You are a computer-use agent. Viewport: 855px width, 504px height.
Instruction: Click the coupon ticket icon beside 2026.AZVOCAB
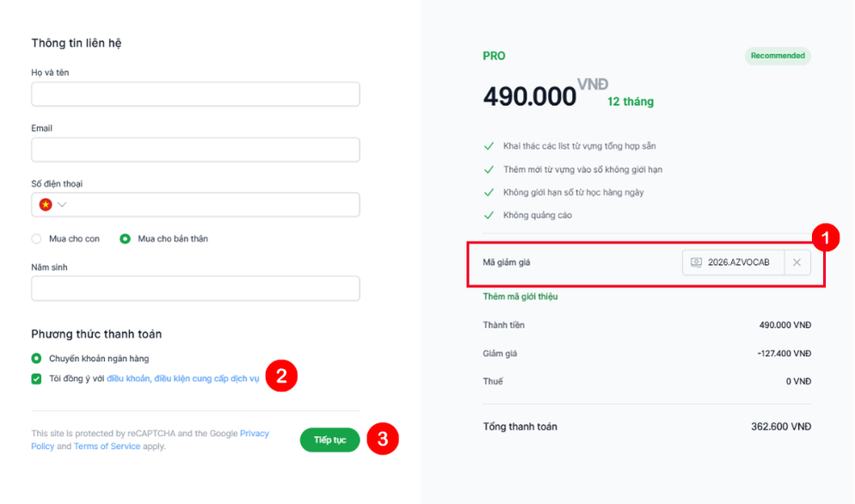(696, 262)
